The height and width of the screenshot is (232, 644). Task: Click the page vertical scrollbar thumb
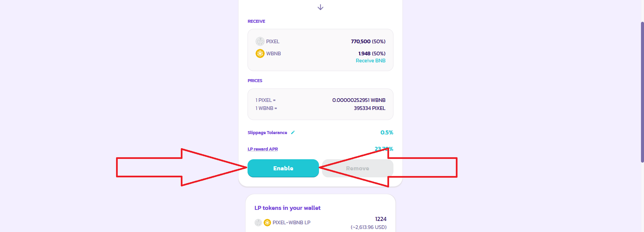[642, 92]
